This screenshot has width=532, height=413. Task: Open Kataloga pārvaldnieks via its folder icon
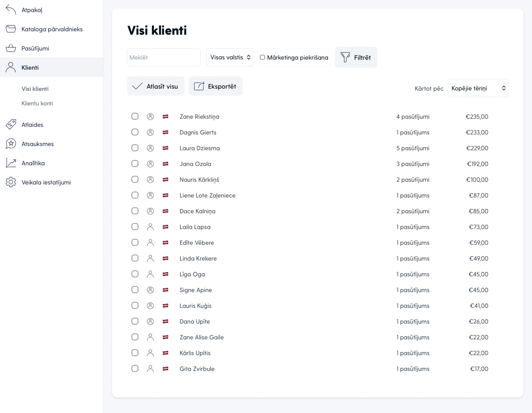pyautogui.click(x=11, y=29)
